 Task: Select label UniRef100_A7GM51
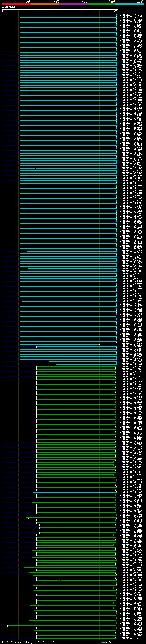[x=131, y=369]
